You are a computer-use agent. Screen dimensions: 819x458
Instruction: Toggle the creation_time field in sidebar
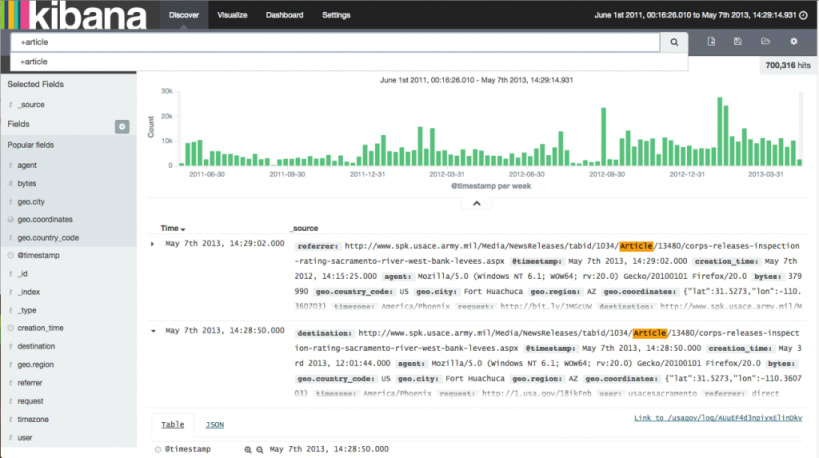tap(40, 328)
